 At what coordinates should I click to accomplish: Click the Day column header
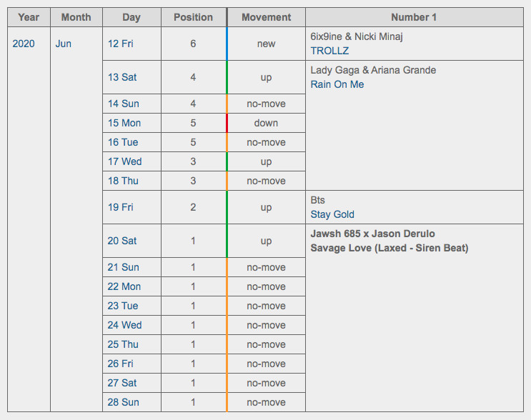[131, 17]
